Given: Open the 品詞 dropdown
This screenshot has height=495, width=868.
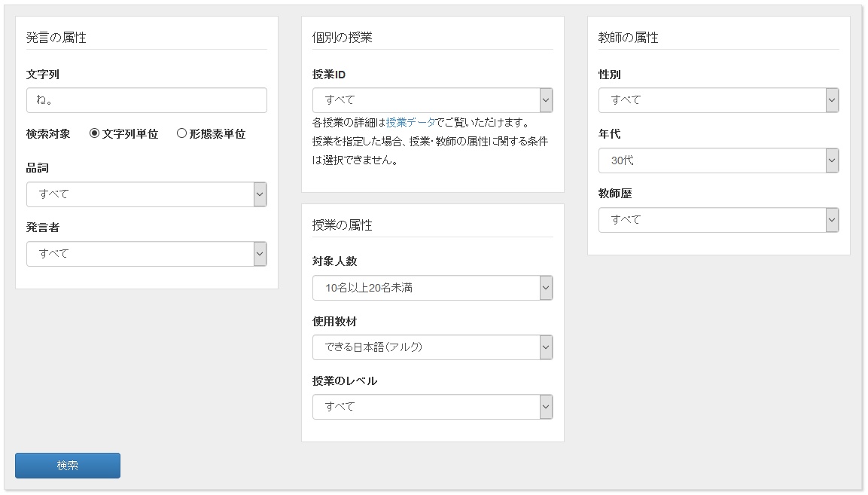Looking at the screenshot, I should pos(140,194).
